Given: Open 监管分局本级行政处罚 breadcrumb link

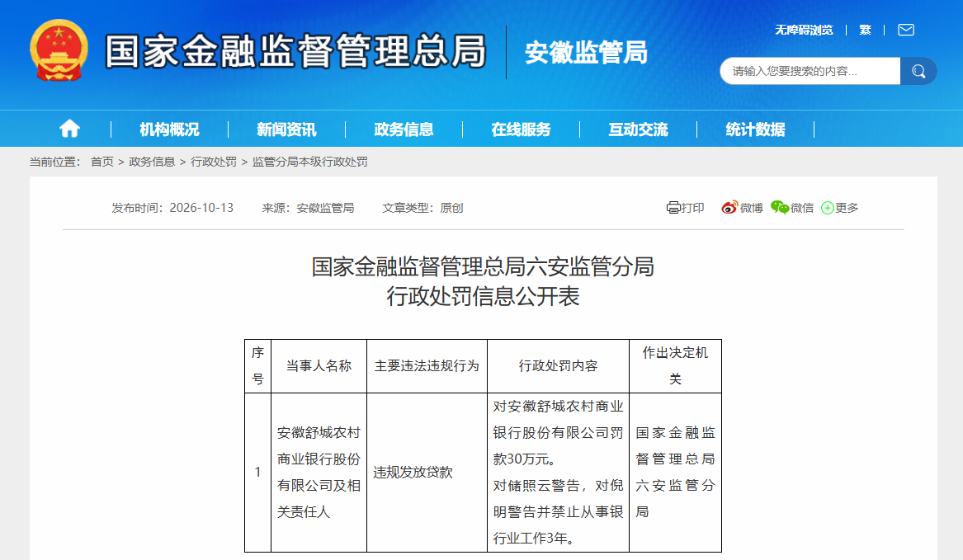Looking at the screenshot, I should pos(309,162).
